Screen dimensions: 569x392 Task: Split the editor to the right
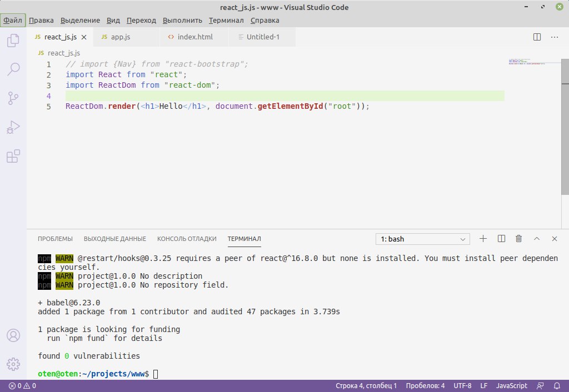pos(537,37)
